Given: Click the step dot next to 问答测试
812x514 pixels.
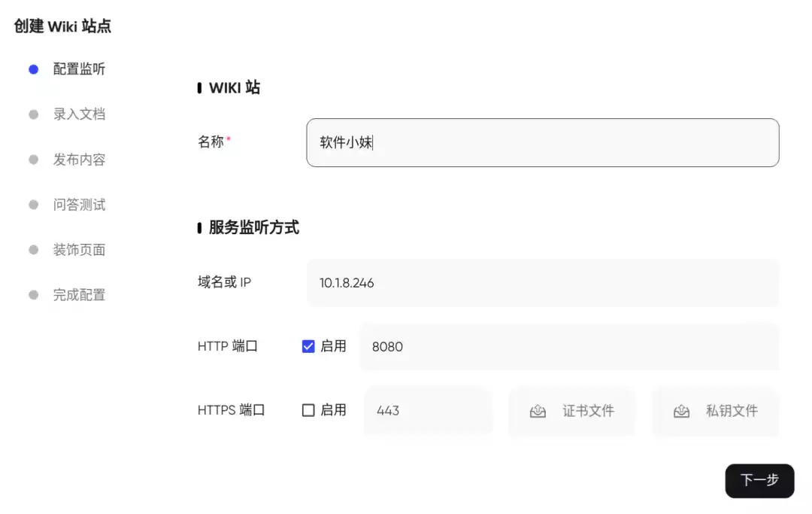Looking at the screenshot, I should 33,204.
